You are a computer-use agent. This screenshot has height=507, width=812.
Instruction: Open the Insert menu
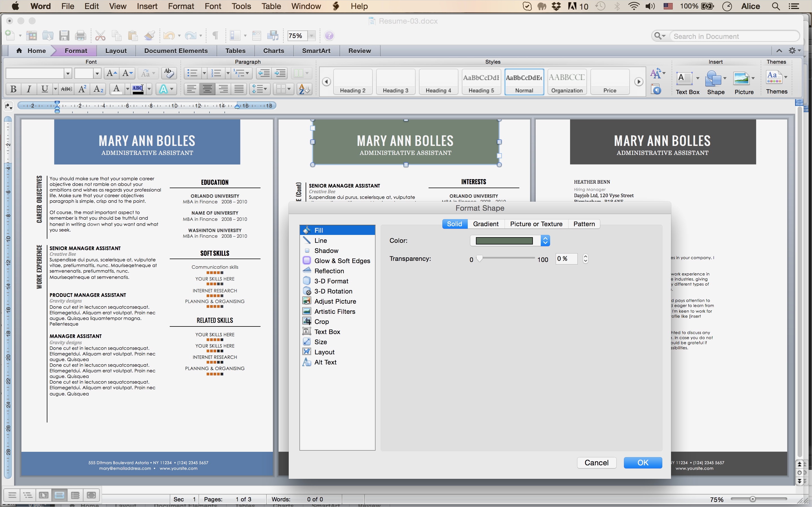click(147, 6)
